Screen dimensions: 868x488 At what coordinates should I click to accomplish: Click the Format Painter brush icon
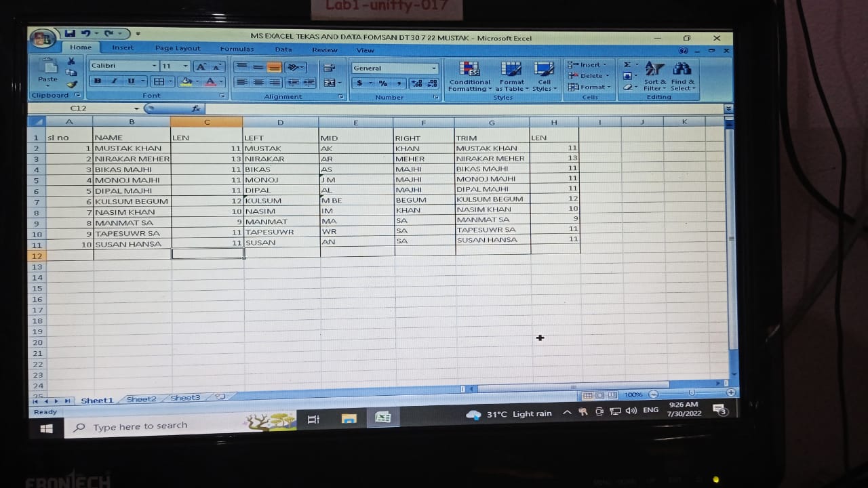(x=71, y=84)
